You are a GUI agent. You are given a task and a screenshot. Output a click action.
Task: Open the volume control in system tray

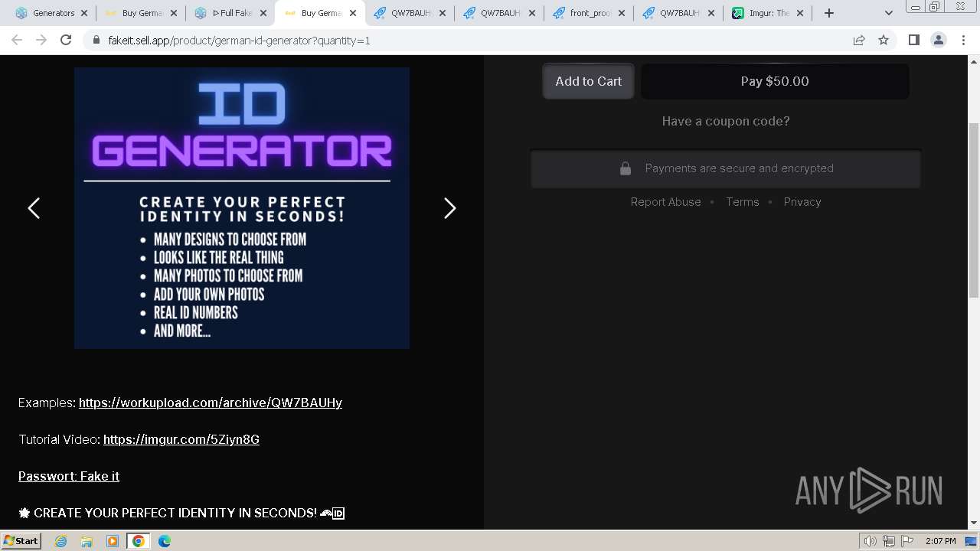[871, 541]
